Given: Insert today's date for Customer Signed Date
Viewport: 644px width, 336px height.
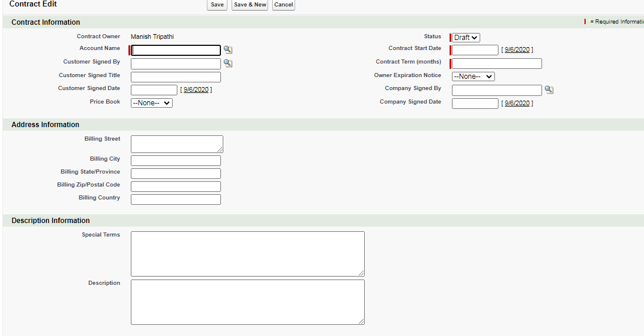Looking at the screenshot, I should 196,90.
